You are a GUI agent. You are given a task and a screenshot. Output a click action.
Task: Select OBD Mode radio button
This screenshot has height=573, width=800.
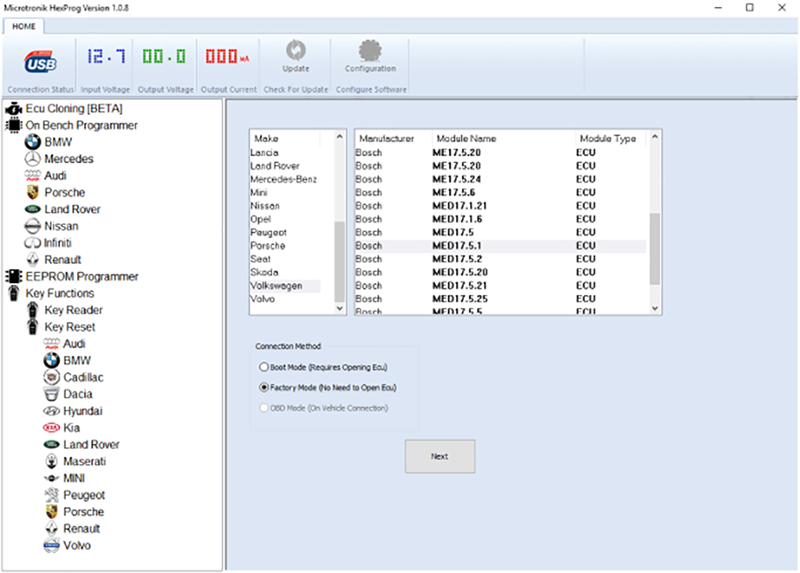(264, 408)
